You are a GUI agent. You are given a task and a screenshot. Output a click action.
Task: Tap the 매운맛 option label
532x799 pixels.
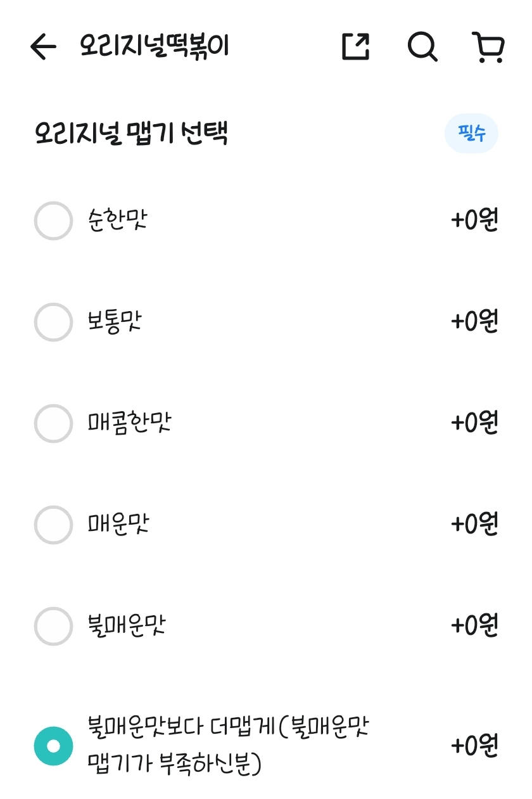coord(118,525)
